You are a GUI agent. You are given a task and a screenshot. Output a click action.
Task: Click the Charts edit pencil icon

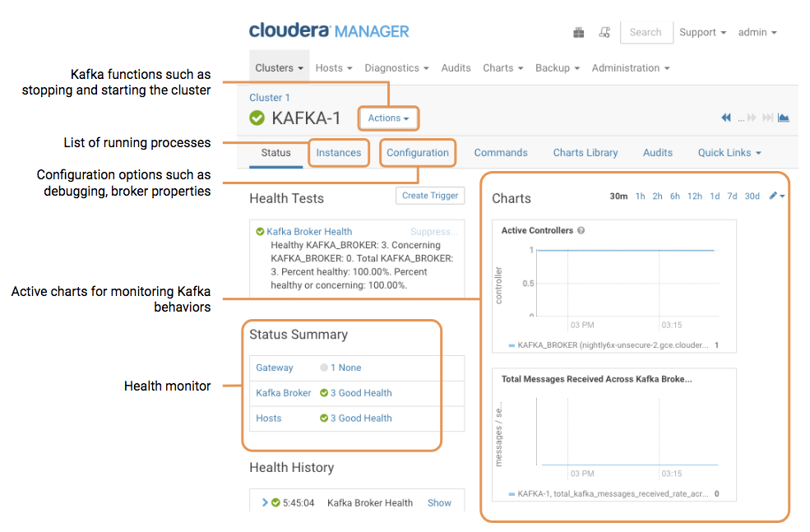[x=774, y=196]
